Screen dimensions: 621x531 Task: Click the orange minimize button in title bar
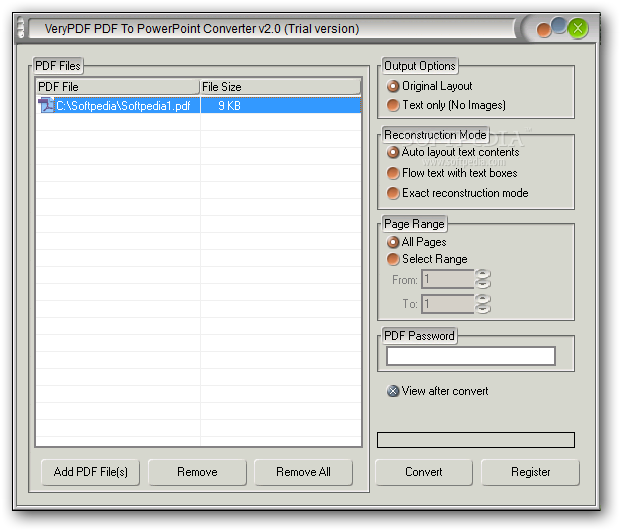pyautogui.click(x=544, y=30)
